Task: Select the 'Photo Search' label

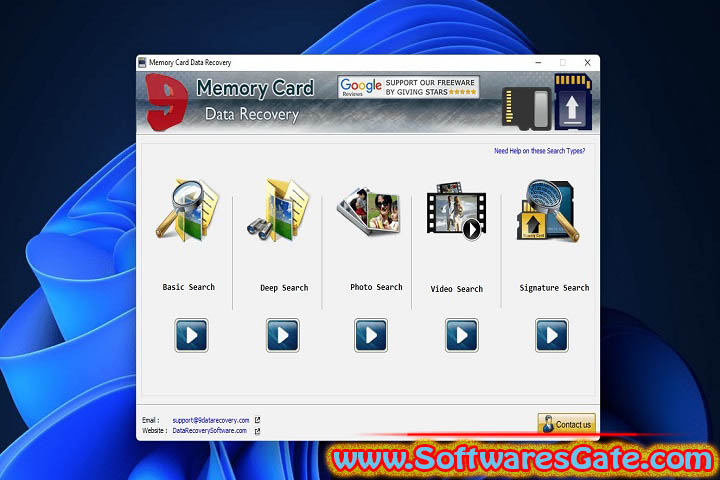Action: 376,287
